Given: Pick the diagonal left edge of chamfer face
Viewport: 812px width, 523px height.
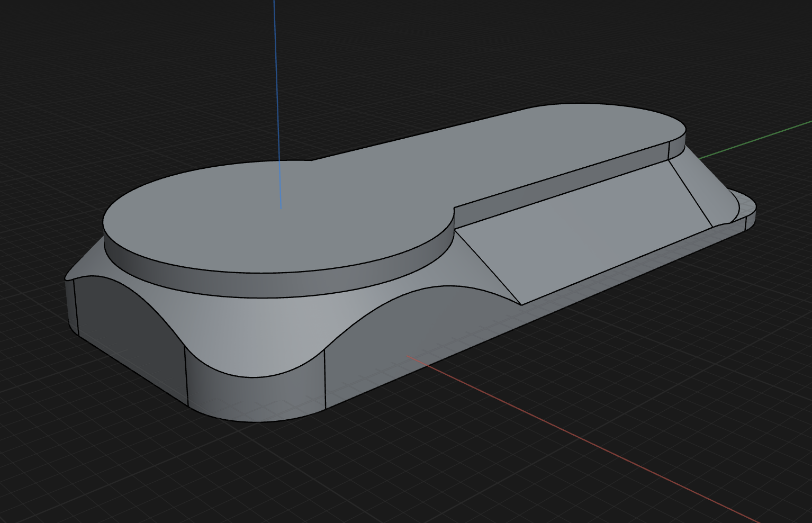Looking at the screenshot, I should click(488, 266).
